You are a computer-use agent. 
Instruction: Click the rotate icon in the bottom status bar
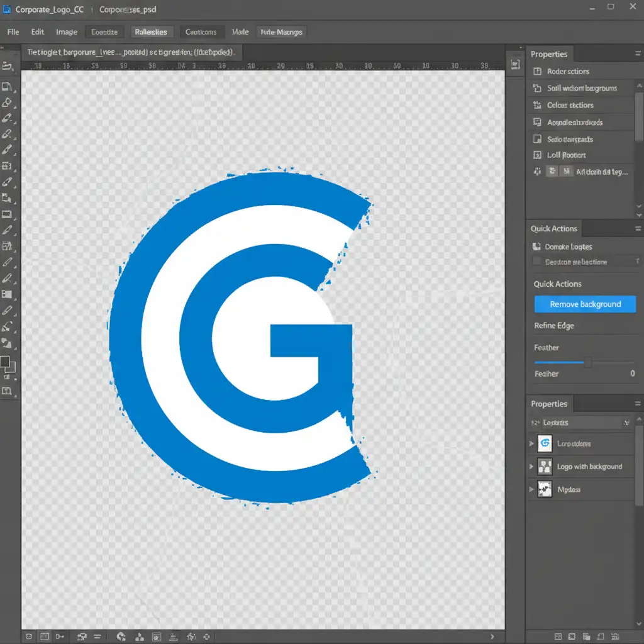point(121,637)
